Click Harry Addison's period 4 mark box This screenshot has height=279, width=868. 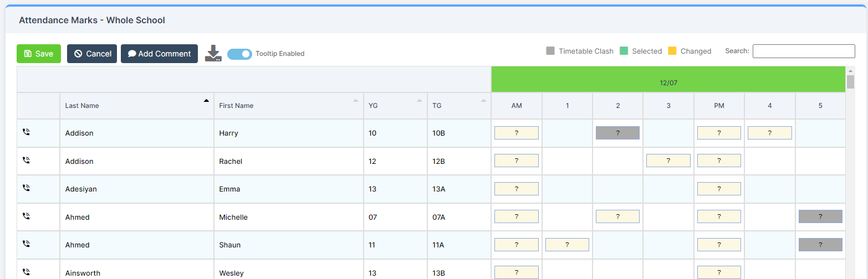point(770,133)
